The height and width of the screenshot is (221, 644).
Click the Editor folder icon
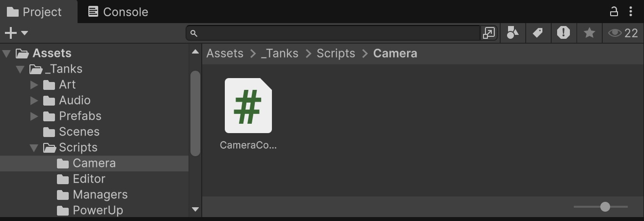(63, 179)
